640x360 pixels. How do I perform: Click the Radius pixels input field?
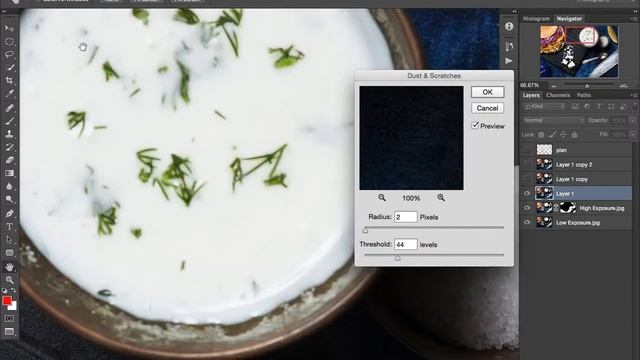(406, 217)
